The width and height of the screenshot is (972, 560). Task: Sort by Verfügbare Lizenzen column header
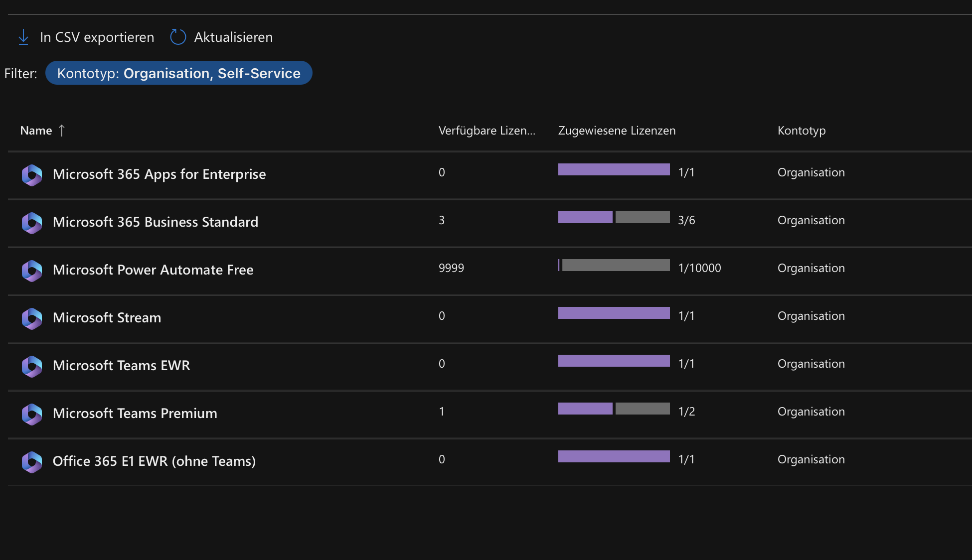click(x=487, y=131)
